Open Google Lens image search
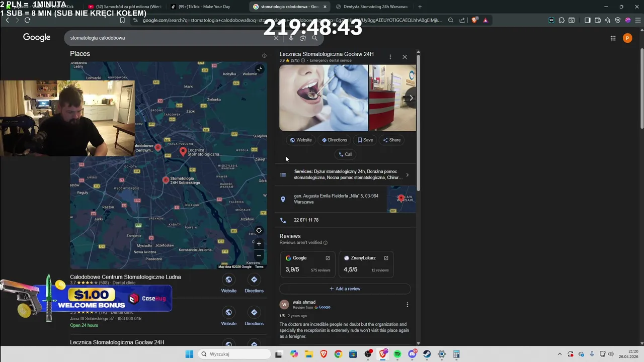The height and width of the screenshot is (362, 644). (x=303, y=38)
